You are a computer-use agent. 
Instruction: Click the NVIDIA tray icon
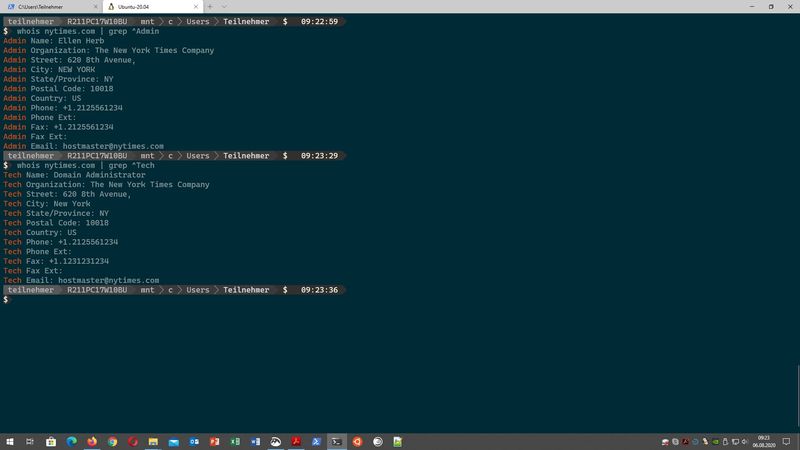(x=715, y=442)
